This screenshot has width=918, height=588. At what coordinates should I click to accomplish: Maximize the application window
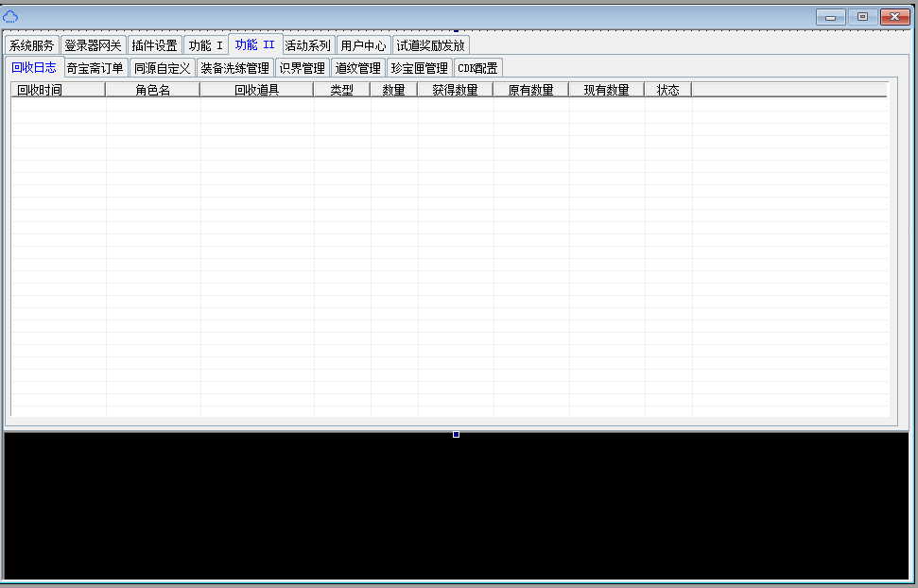coord(861,16)
